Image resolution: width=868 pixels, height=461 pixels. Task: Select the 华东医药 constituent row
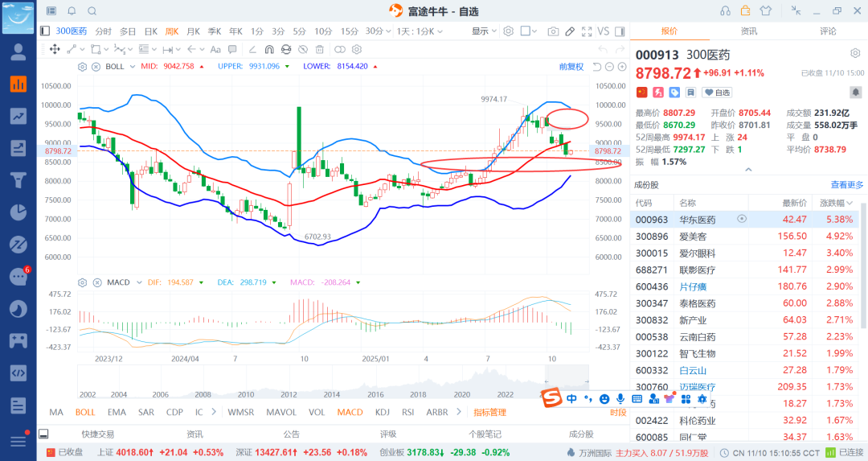(x=744, y=220)
